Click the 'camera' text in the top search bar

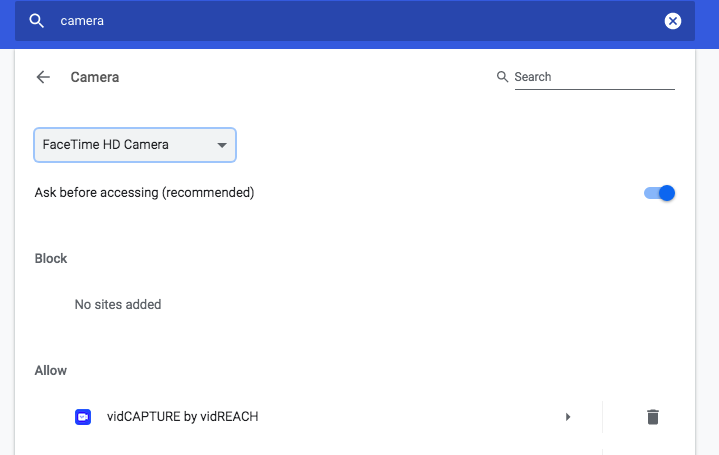(x=82, y=21)
